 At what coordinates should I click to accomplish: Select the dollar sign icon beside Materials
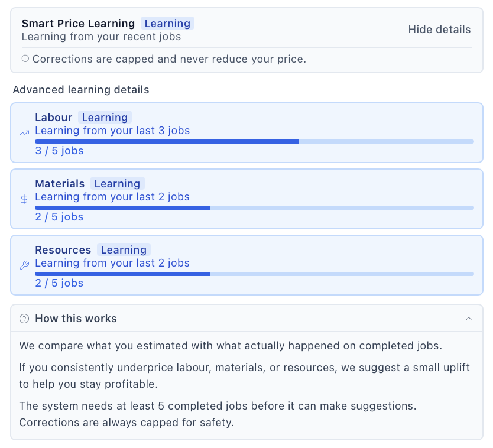point(24,199)
